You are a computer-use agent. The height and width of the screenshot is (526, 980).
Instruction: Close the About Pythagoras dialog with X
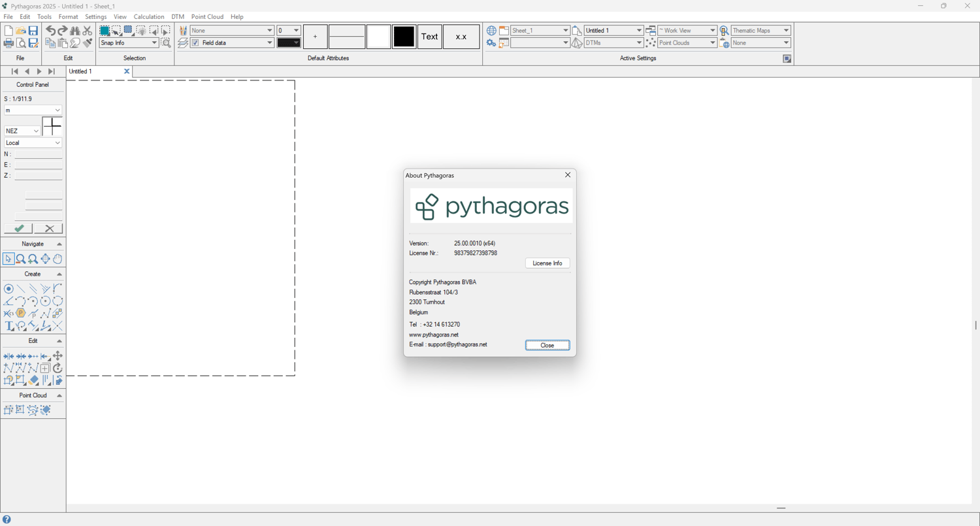tap(568, 175)
